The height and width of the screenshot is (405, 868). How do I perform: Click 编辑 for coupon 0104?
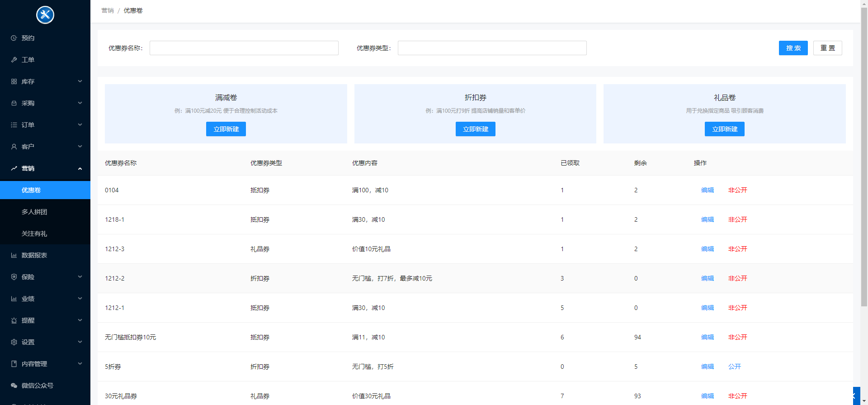[x=708, y=190]
